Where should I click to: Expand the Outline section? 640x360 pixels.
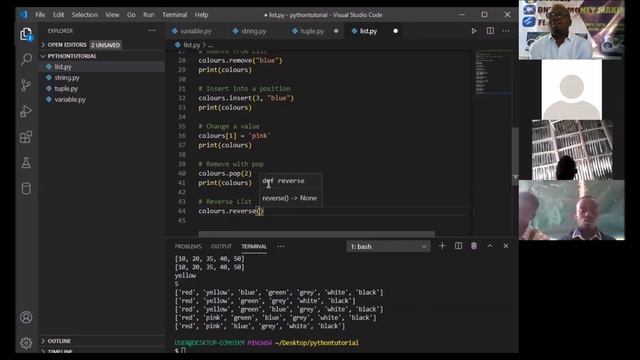pos(102,341)
